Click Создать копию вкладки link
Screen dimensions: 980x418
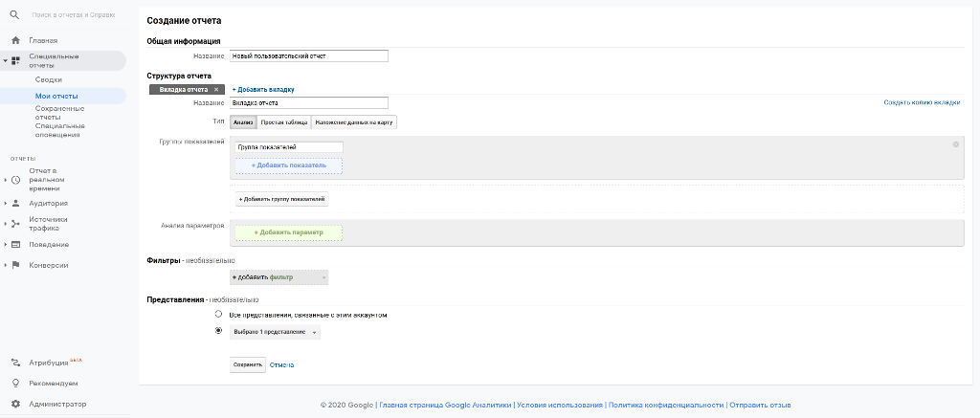[922, 102]
